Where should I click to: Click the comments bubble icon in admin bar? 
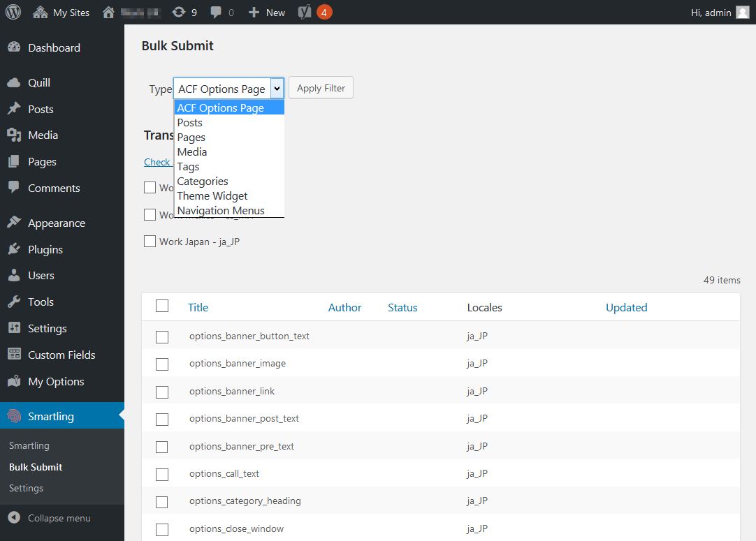(x=215, y=13)
